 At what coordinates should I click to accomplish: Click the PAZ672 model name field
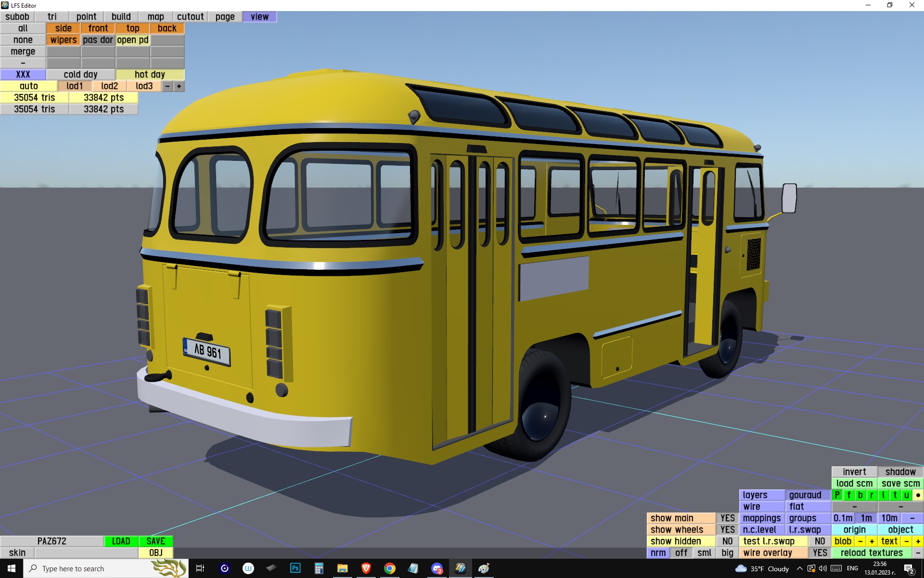tap(52, 541)
